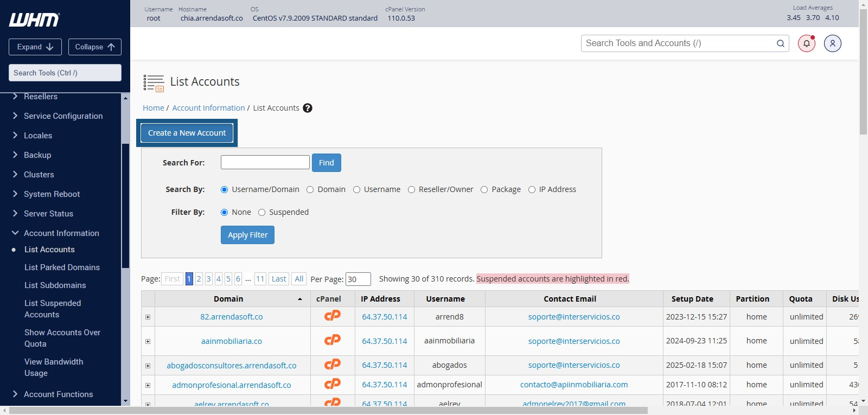Click the search magnifier icon
868x415 pixels.
780,43
